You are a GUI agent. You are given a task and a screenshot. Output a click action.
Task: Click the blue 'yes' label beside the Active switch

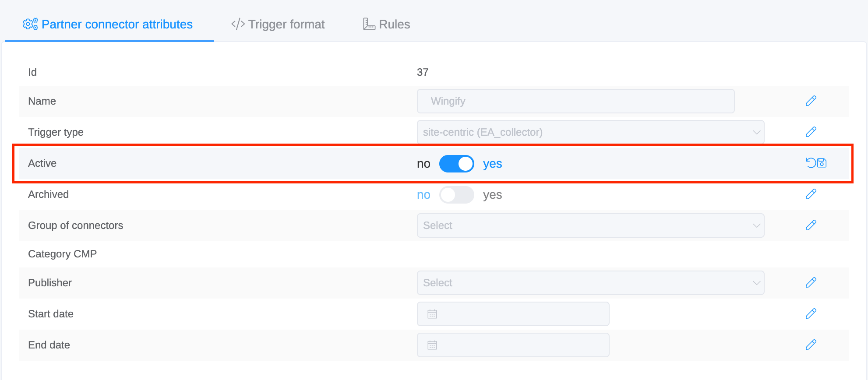click(x=492, y=164)
